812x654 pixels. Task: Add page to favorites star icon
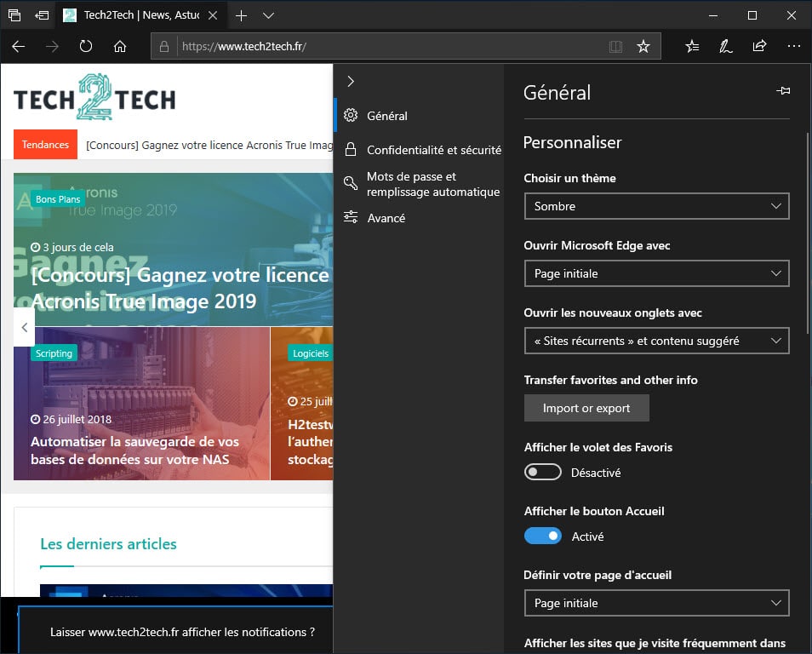click(x=643, y=47)
